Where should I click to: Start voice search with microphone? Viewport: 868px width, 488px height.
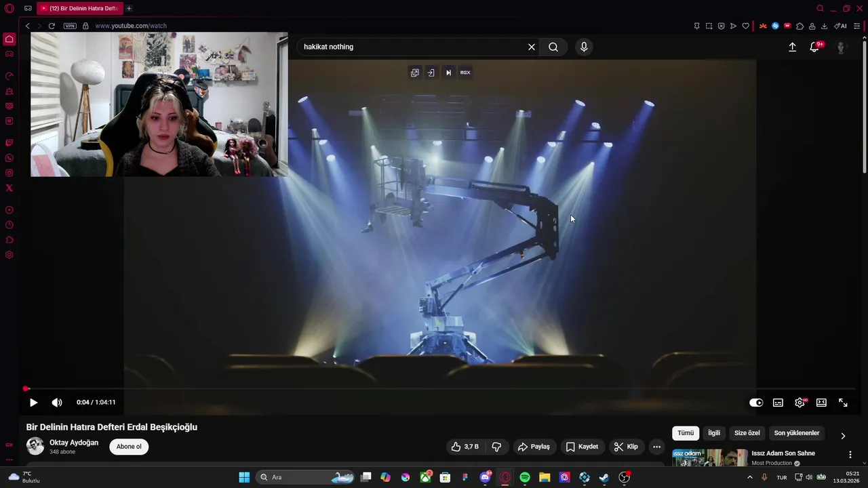point(584,47)
